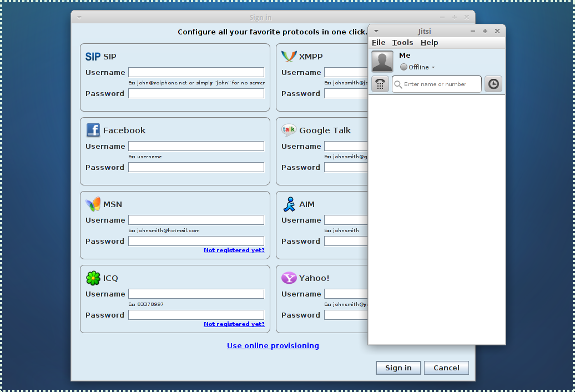
Task: Click the Enter name or number search field
Action: click(x=436, y=84)
